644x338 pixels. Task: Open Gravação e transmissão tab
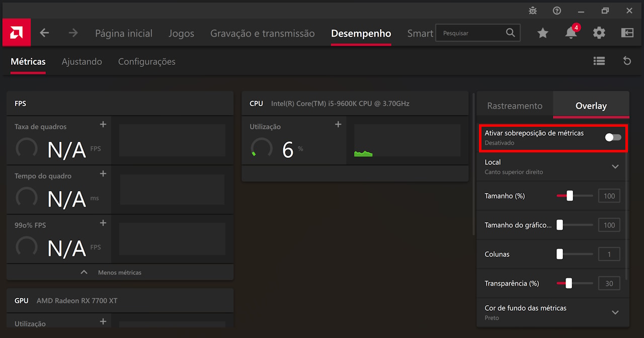click(263, 33)
